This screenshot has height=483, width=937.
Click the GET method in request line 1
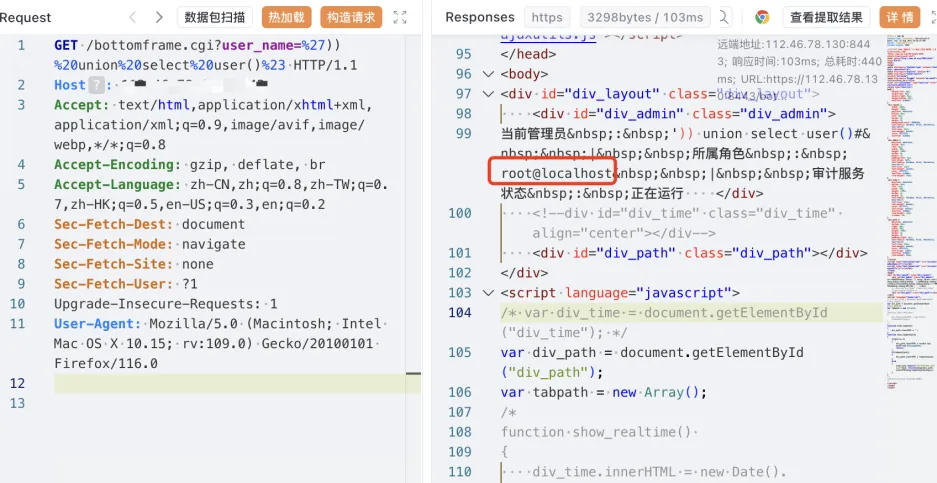point(66,45)
